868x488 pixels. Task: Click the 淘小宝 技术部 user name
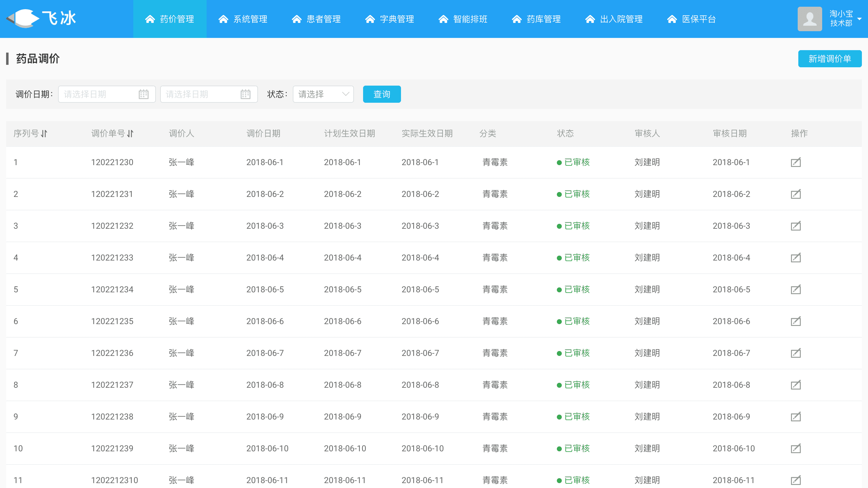(x=841, y=19)
